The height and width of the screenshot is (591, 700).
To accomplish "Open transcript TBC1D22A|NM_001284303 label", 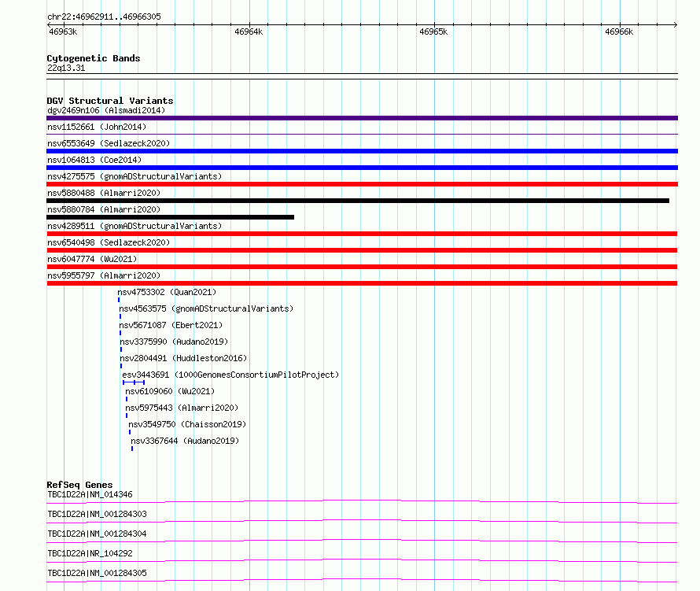I will pos(97,514).
